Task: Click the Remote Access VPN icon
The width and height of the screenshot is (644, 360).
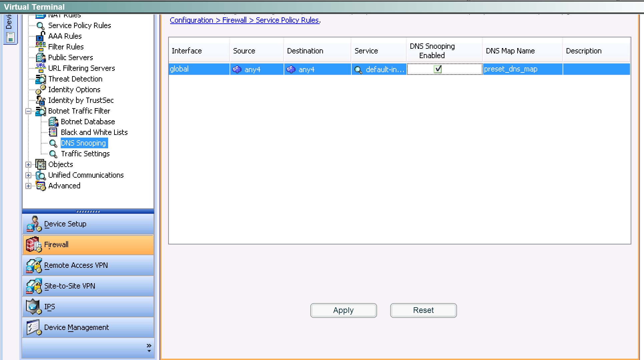Action: click(34, 265)
